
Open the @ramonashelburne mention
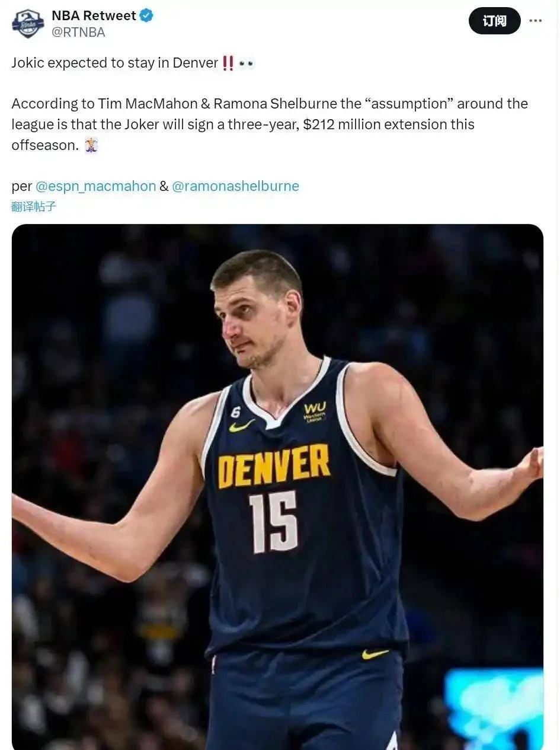tap(235, 186)
